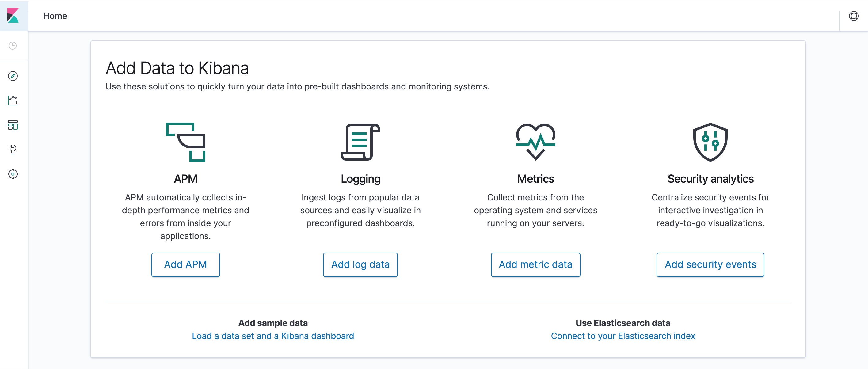
Task: Click the Logging scroll icon
Action: point(360,142)
